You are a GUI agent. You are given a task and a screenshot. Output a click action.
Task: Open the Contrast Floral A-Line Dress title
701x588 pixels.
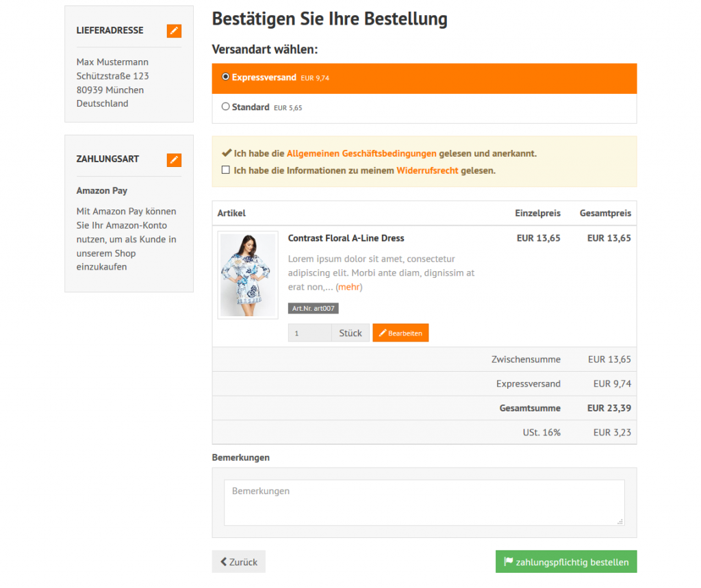coord(346,238)
